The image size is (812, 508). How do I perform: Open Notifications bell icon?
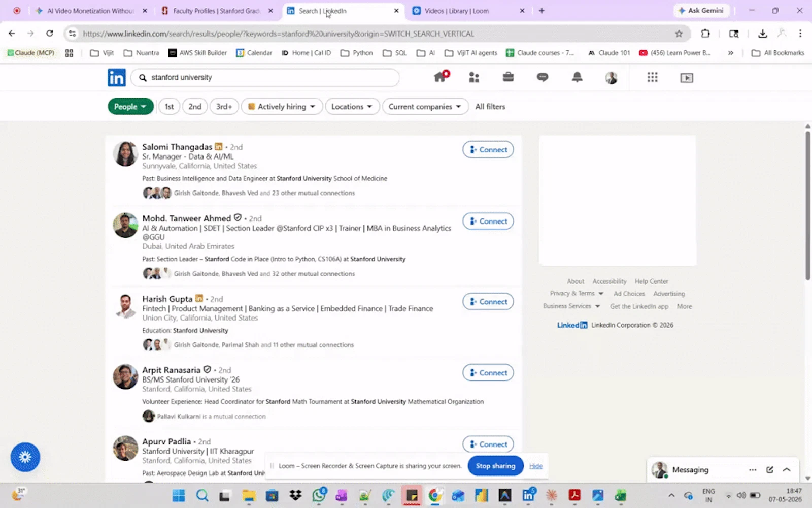[577, 77]
